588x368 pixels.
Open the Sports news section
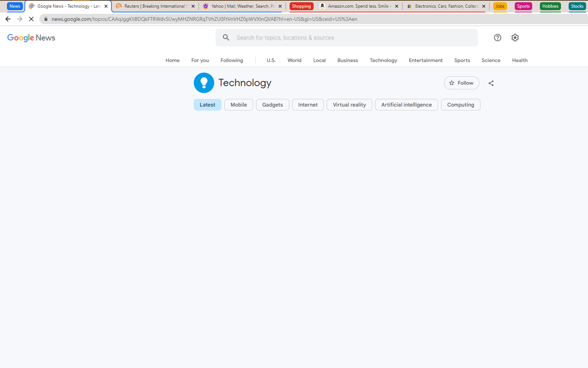click(x=462, y=60)
